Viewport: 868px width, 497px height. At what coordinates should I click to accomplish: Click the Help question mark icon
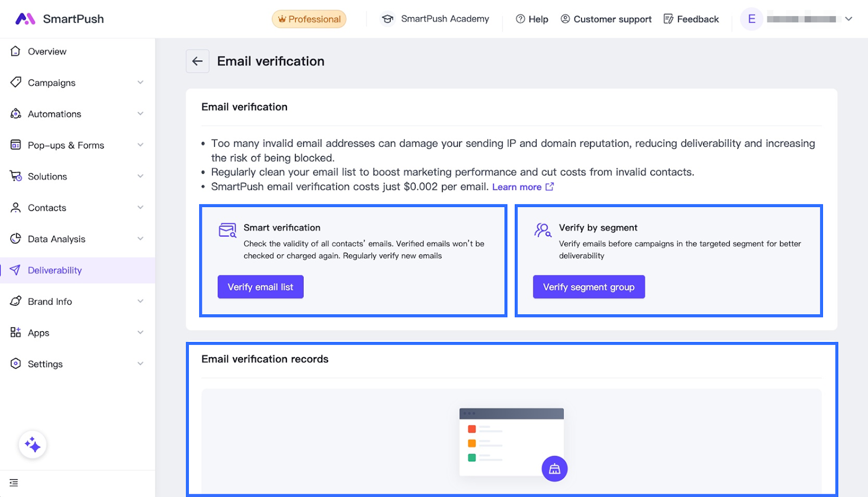(x=520, y=19)
